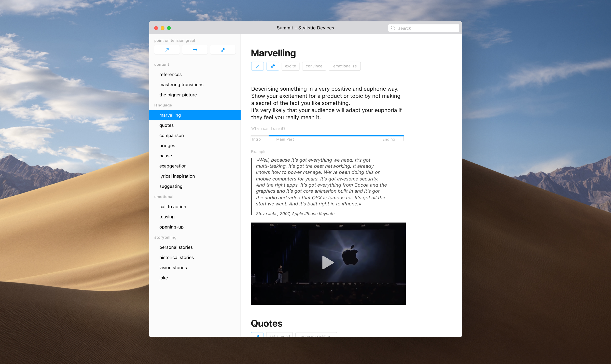This screenshot has height=364, width=611.
Task: Click rising arrow tag under Marvelling heading
Action: [x=257, y=66]
